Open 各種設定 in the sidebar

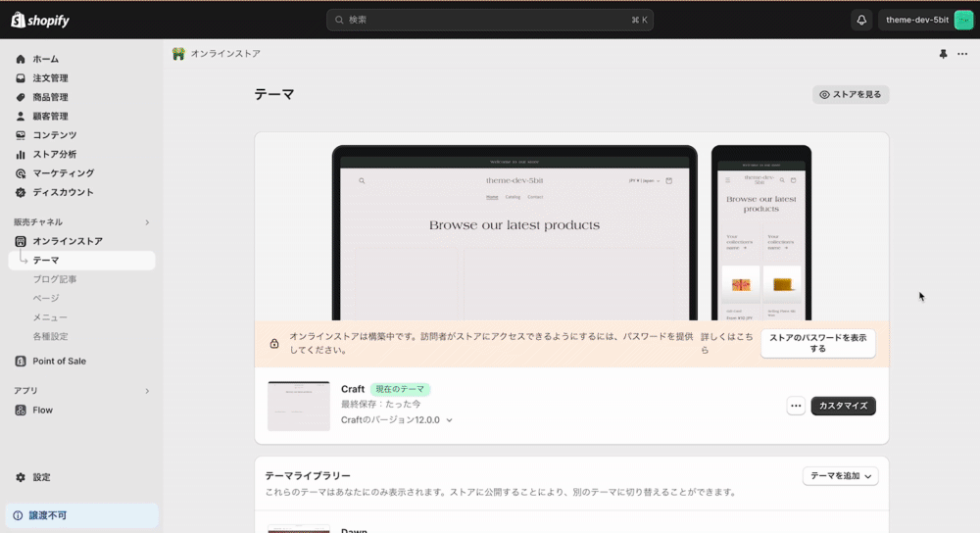(x=51, y=336)
